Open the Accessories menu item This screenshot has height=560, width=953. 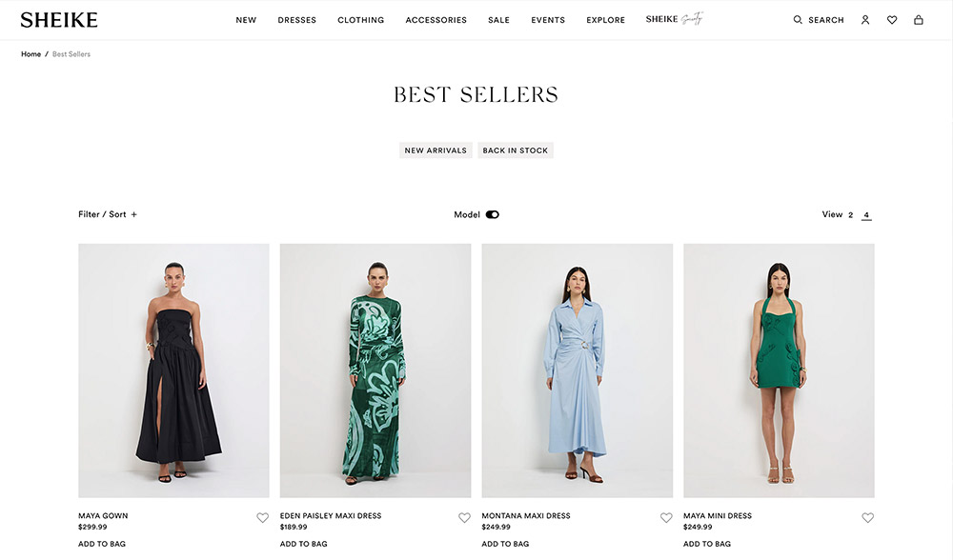click(436, 20)
